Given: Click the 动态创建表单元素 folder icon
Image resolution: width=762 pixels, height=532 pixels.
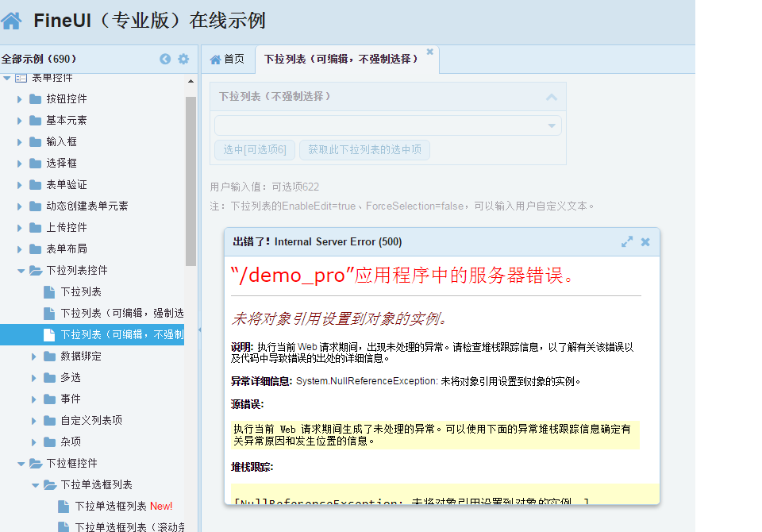Looking at the screenshot, I should pos(35,206).
